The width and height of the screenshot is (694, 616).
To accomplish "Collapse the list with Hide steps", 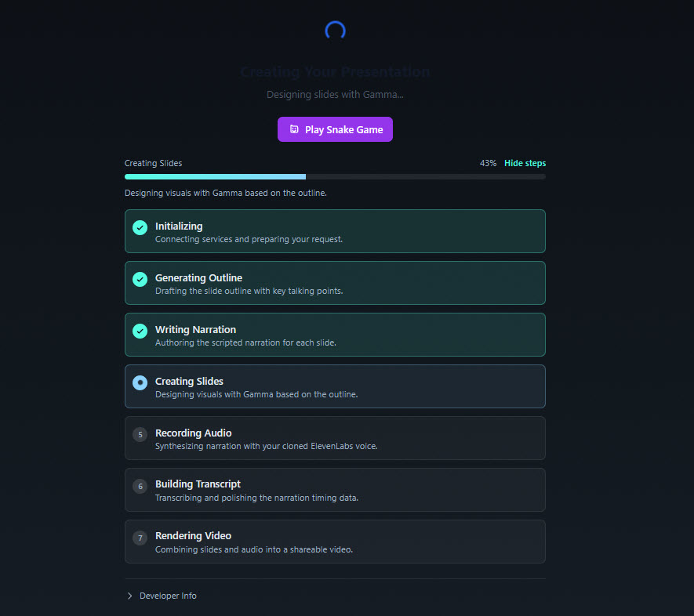I will (525, 163).
